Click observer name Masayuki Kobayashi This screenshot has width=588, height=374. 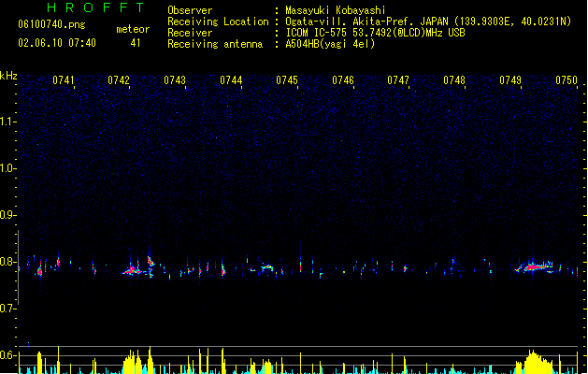click(336, 10)
